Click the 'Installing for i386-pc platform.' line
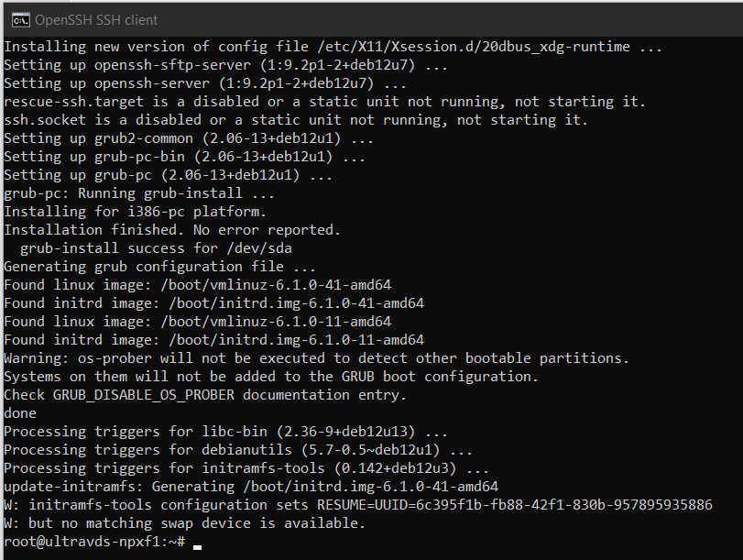This screenshot has width=743, height=560. pos(135,212)
